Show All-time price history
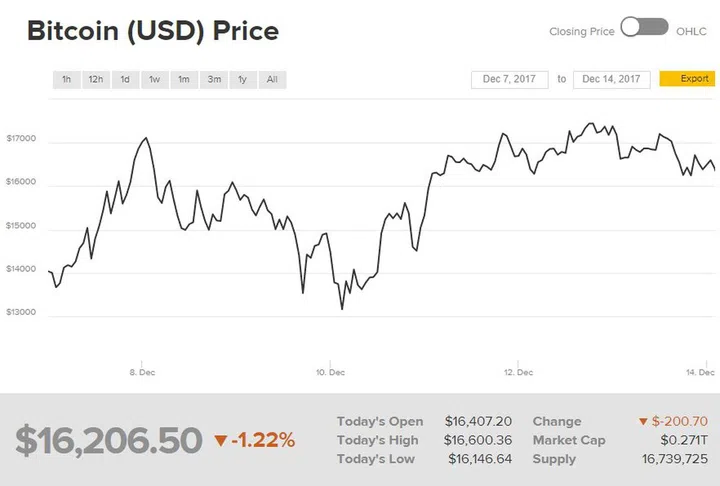 (272, 80)
